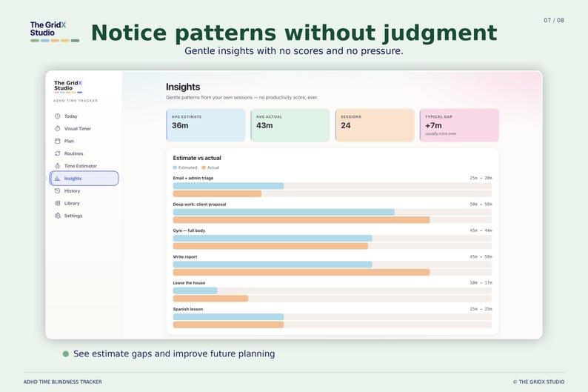Click the Time Estimator timer icon
This screenshot has height=392, width=588.
pos(57,166)
